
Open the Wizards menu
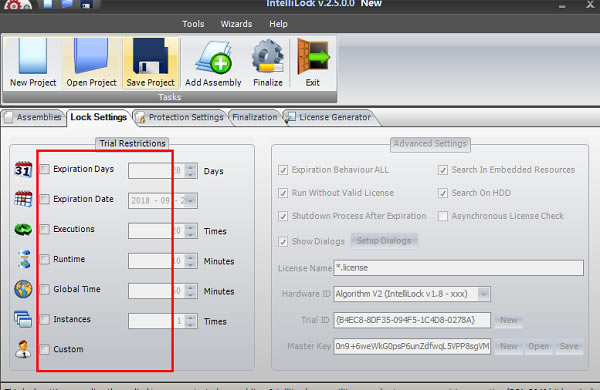(236, 24)
